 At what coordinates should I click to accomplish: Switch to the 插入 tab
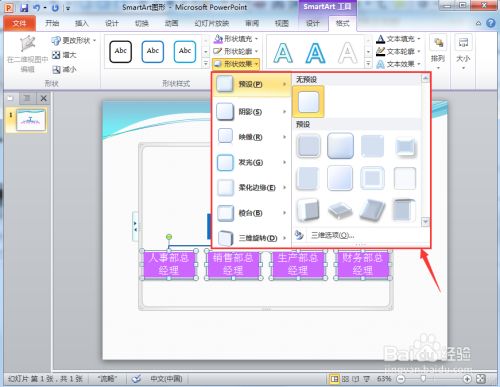click(82, 23)
